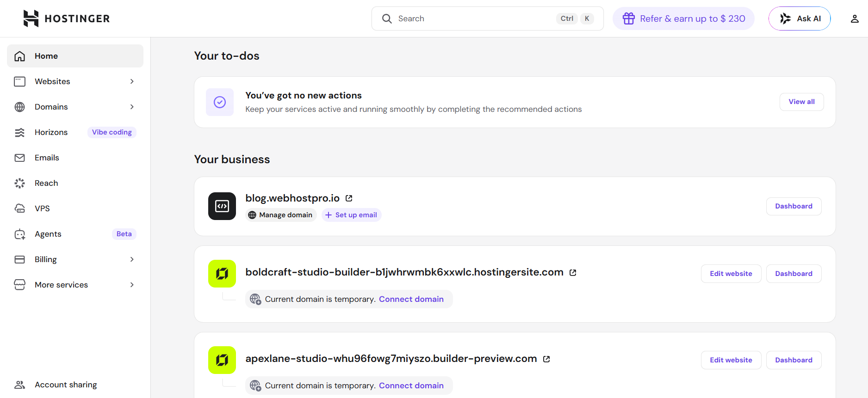Image resolution: width=868 pixels, height=398 pixels.
Task: Click the Home house icon
Action: (19, 56)
